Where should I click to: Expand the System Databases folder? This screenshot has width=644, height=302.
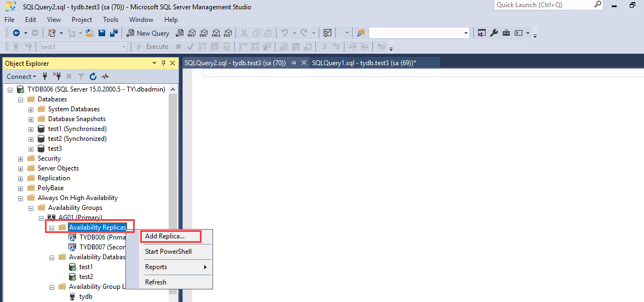(x=31, y=109)
